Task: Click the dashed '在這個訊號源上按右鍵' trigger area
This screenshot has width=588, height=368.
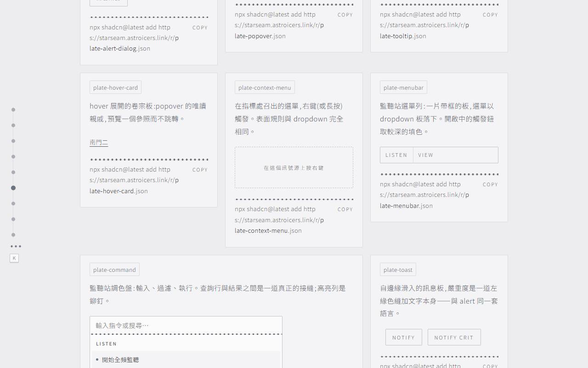Action: [294, 167]
